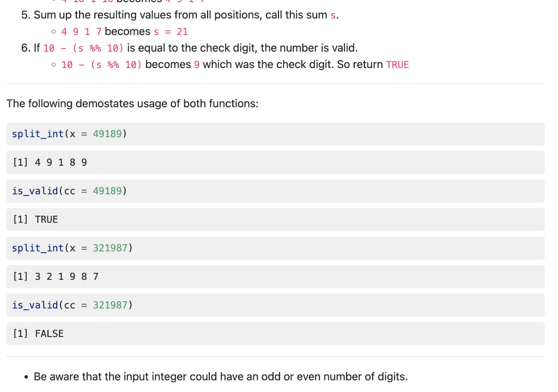Image resolution: width=558 pixels, height=392 pixels.
Task: Click the green value 321987 in is_valid call
Action: (x=111, y=305)
